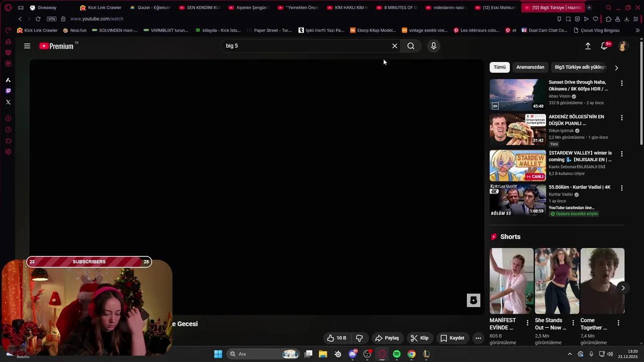Open sidebar settings gear icon
The height and width of the screenshot is (362, 644).
coord(8,152)
